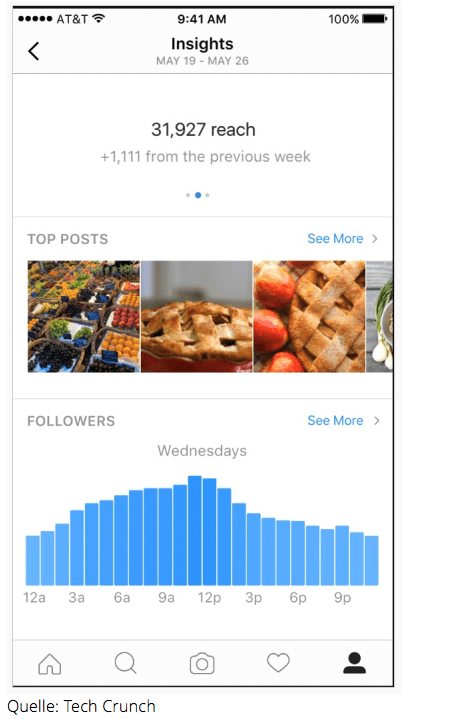Image resolution: width=467 pixels, height=727 pixels.
Task: Select the third page indicator dot
Action: [x=207, y=195]
